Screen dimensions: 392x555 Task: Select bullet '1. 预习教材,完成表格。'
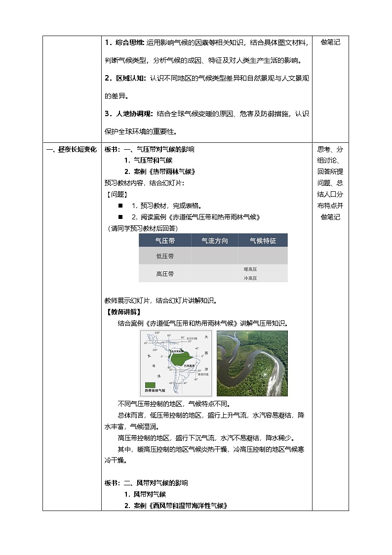[x=167, y=206]
